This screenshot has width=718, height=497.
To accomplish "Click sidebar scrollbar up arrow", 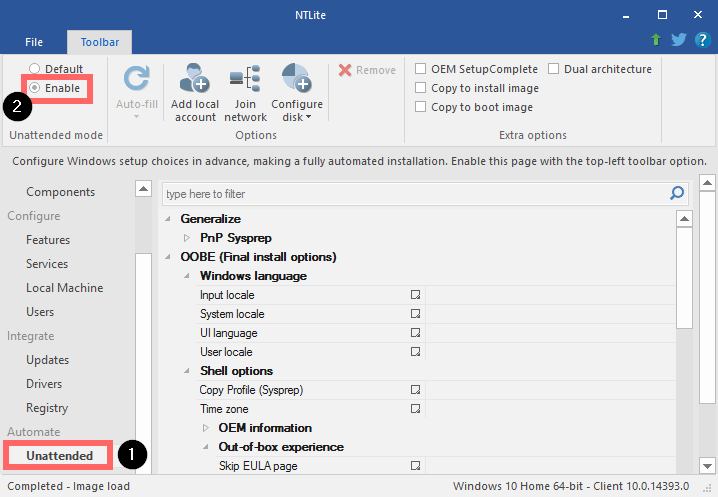I will [x=143, y=188].
